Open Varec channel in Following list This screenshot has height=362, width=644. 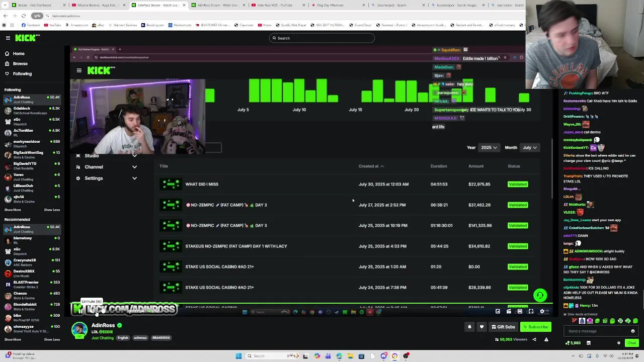click(x=31, y=176)
